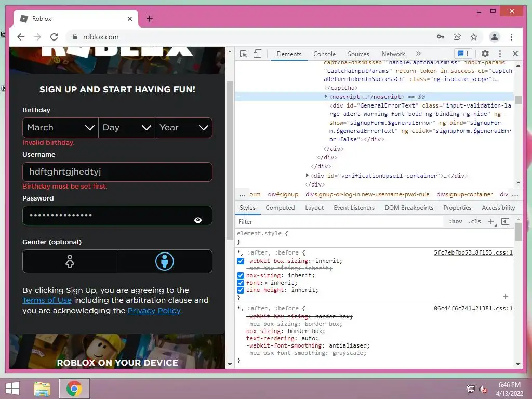This screenshot has height=399, width=532.
Task: Bookmark this page with the star
Action: 474,37
